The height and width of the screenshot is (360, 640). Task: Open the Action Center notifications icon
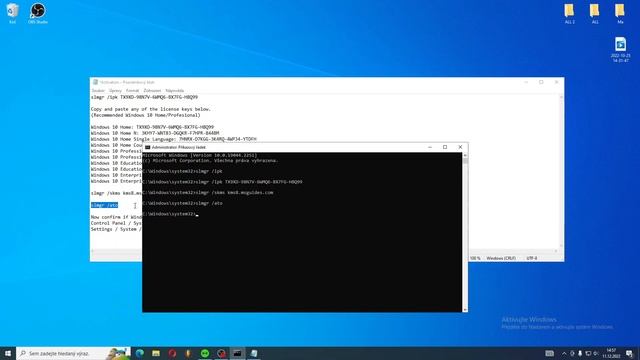(x=629, y=353)
